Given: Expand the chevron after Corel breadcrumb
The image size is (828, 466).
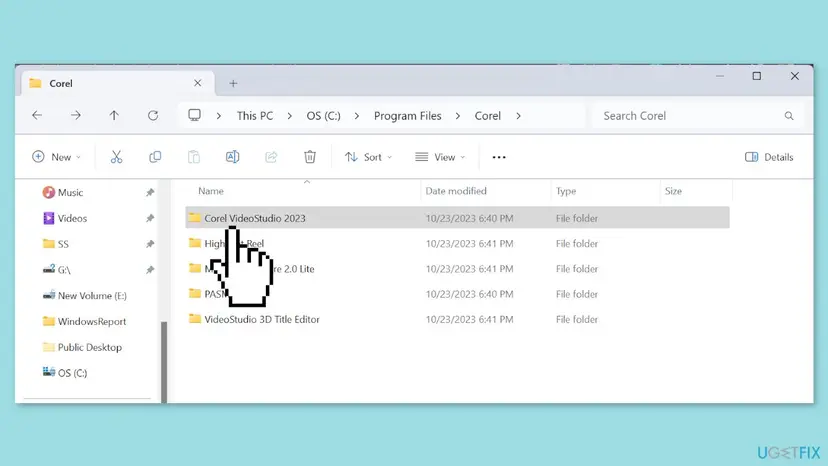Looking at the screenshot, I should (518, 116).
